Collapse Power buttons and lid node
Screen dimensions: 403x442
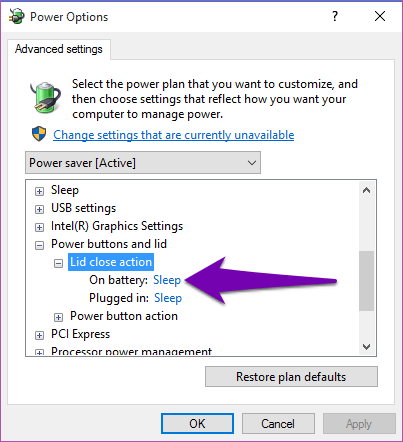pos(39,246)
